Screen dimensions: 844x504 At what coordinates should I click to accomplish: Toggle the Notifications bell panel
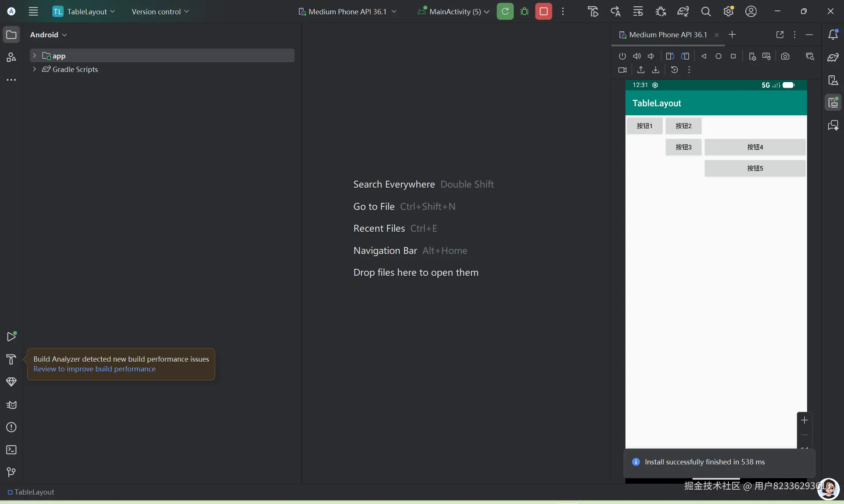[x=833, y=35]
